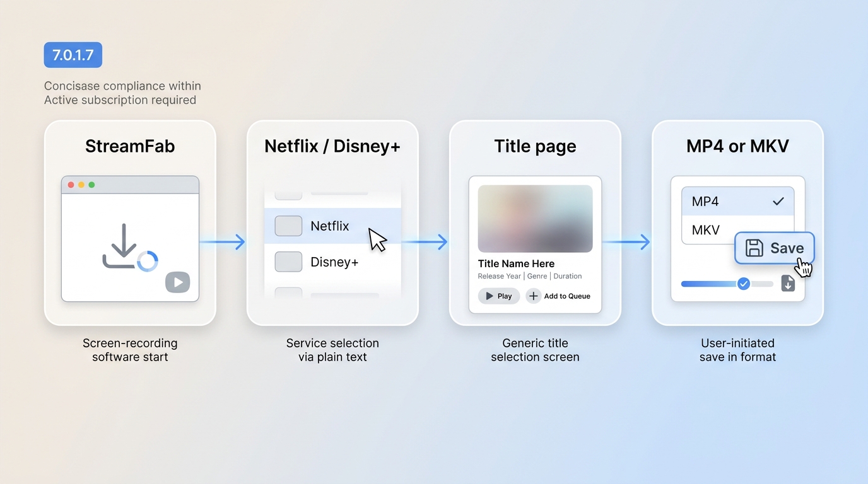Click the Generic title selection screen caption
This screenshot has height=484, width=868.
coord(535,350)
